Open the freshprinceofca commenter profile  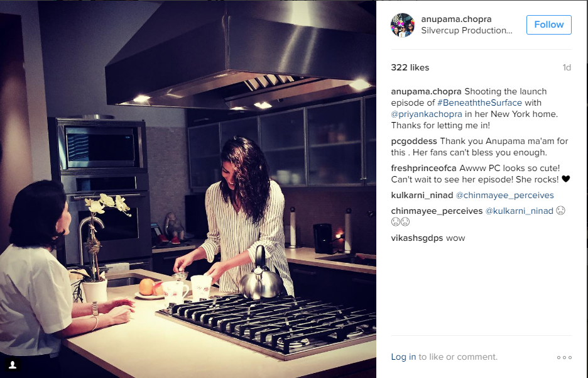pyautogui.click(x=423, y=168)
